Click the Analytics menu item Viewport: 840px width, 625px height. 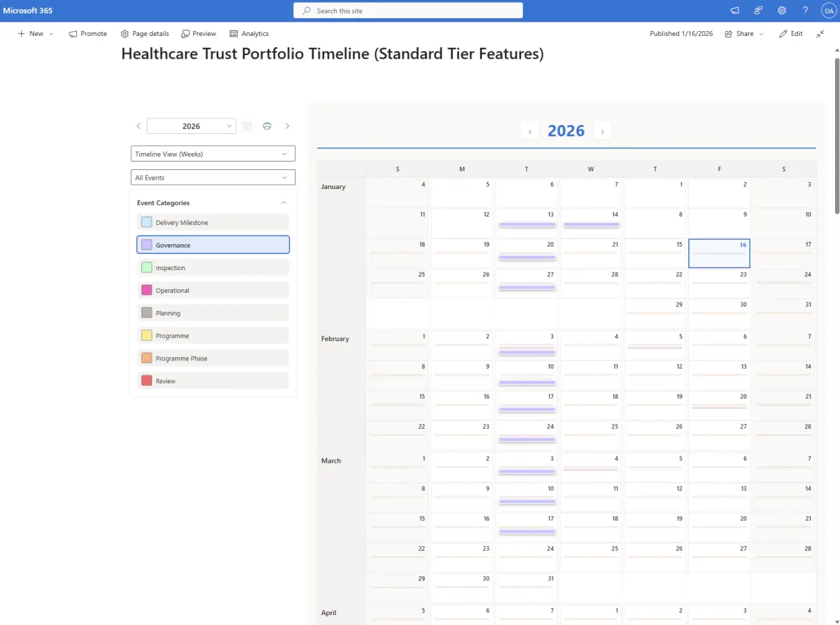click(x=249, y=33)
